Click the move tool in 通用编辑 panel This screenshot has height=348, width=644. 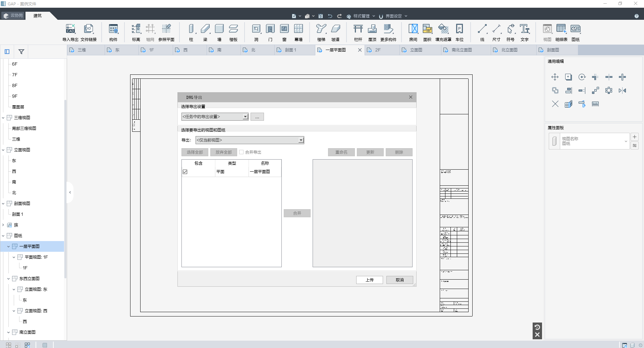[555, 77]
